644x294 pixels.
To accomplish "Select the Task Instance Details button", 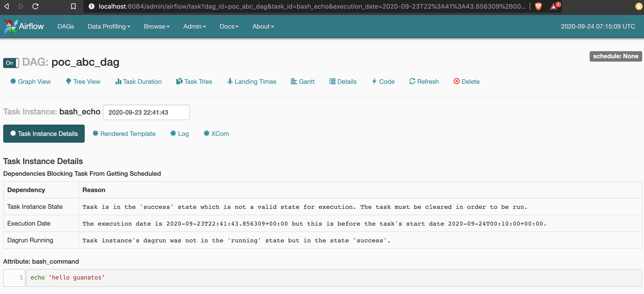I will (44, 134).
